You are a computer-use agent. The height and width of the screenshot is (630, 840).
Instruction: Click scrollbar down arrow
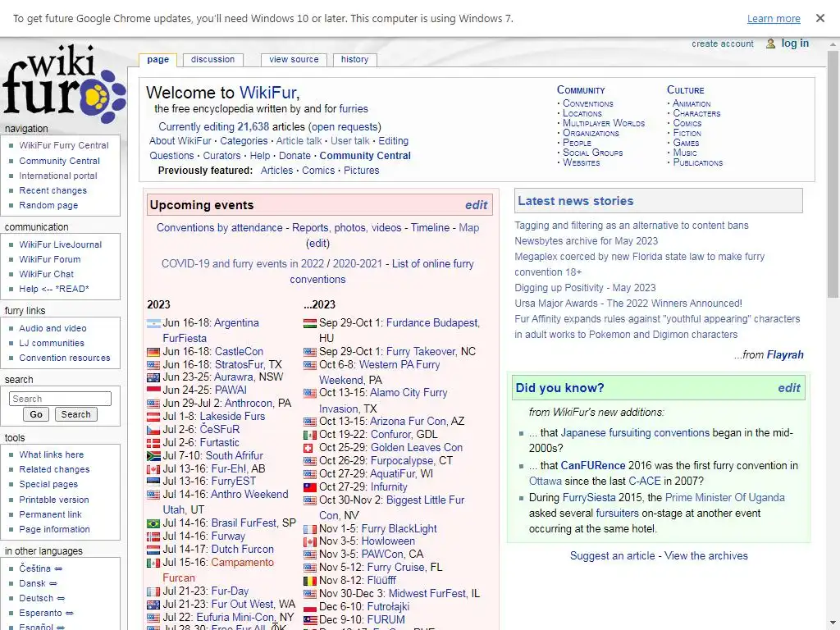pyautogui.click(x=833, y=624)
